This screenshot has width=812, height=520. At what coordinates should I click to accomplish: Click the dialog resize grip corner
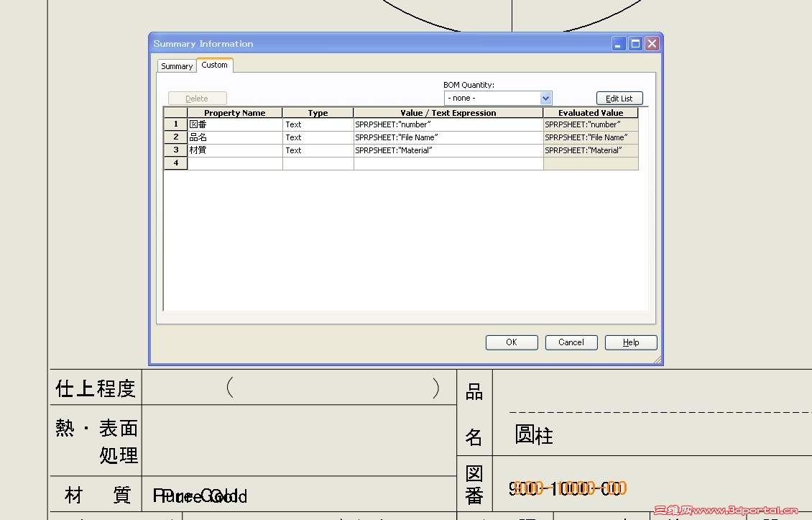[x=658, y=360]
